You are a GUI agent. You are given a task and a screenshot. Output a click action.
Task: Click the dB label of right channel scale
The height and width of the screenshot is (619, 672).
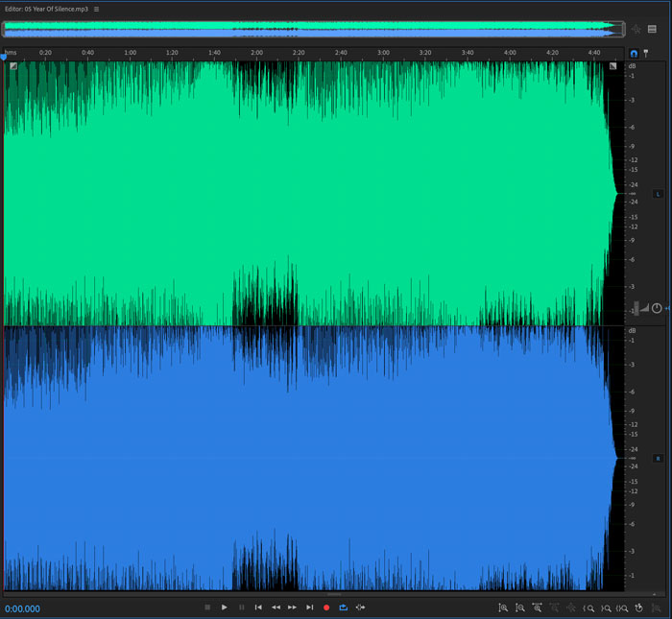point(632,331)
